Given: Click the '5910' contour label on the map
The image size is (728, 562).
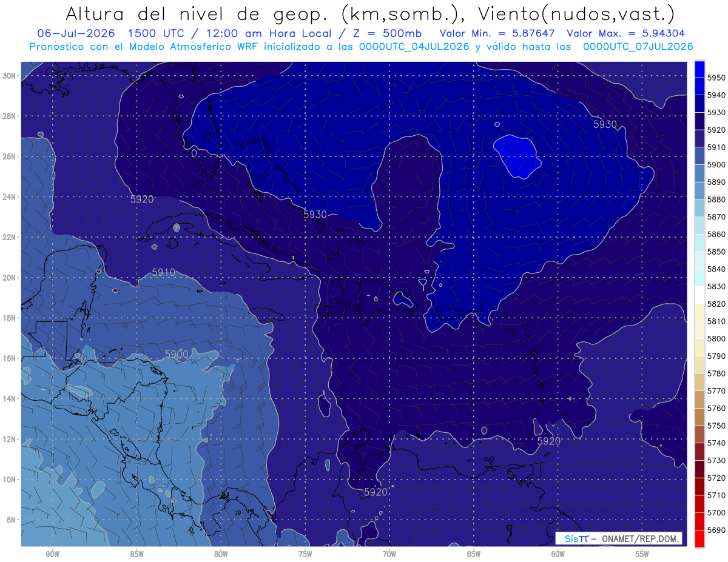Looking at the screenshot, I should click(x=164, y=273).
